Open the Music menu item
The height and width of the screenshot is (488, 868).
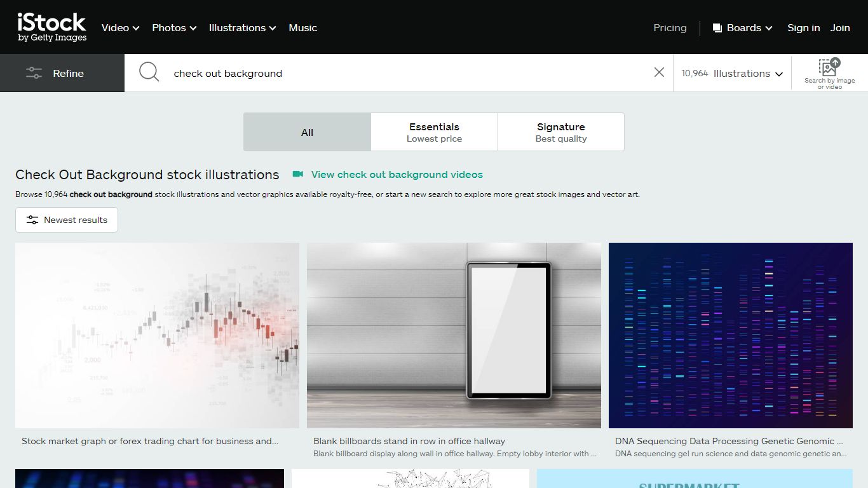(x=303, y=28)
